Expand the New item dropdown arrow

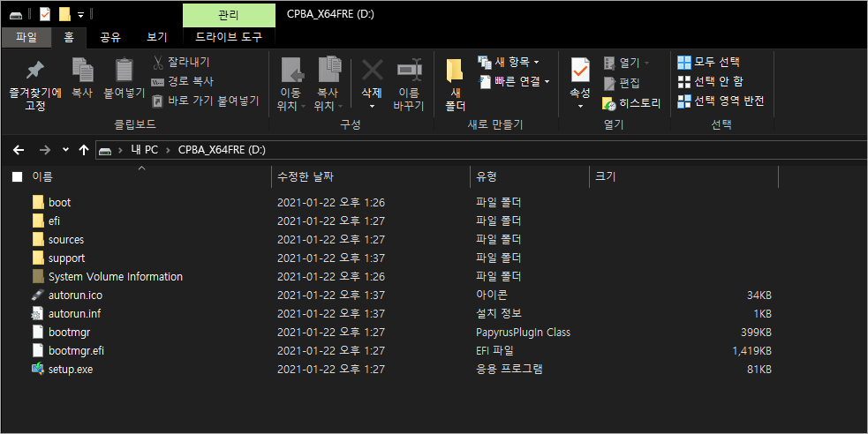point(536,63)
